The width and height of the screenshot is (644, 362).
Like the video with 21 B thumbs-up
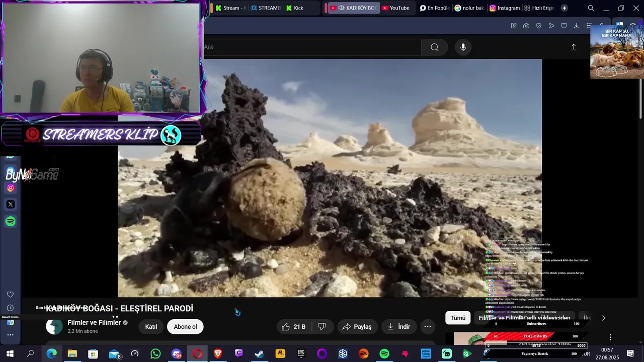pyautogui.click(x=294, y=327)
